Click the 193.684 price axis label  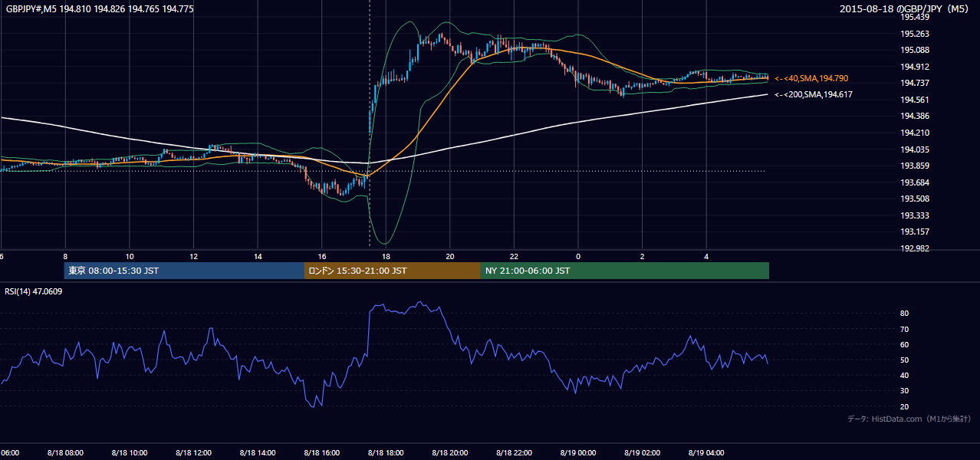(x=914, y=182)
